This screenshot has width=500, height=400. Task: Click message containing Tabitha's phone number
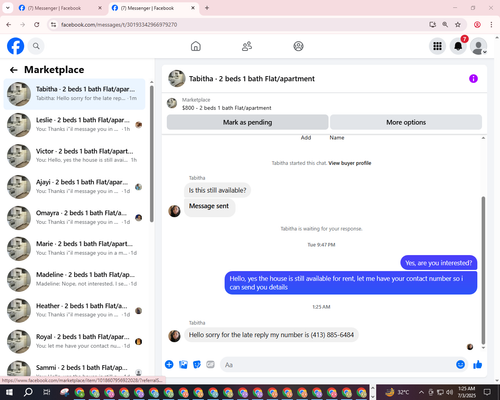[x=271, y=335]
